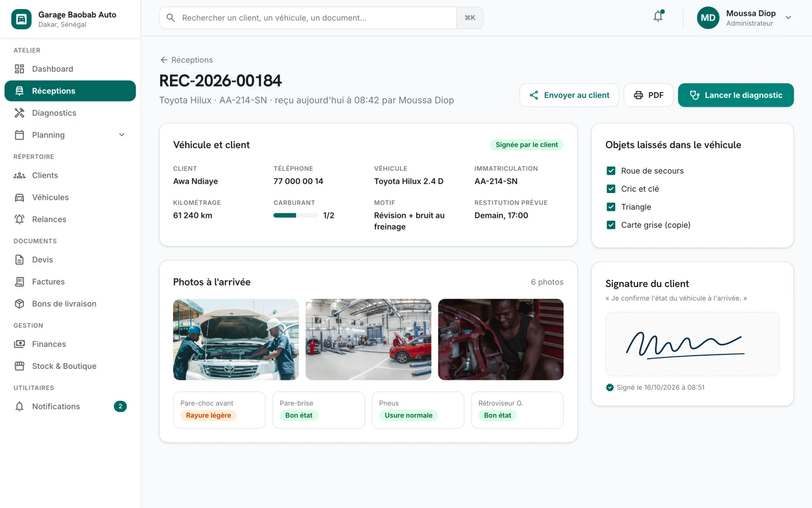Uncheck the Carte grise (copie) checkbox
Screen dimensions: 812x508
tap(611, 225)
